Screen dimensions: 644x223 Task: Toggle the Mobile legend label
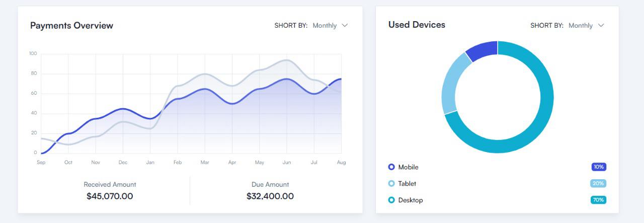tap(408, 167)
